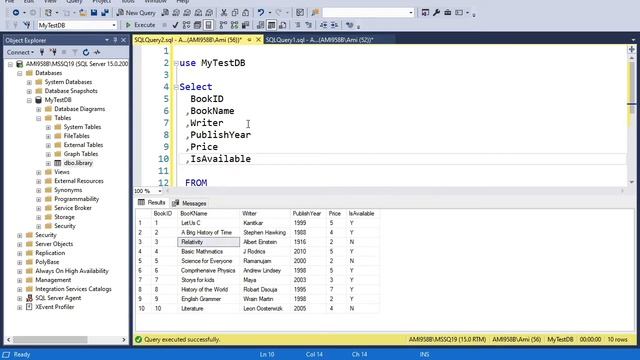The width and height of the screenshot is (640, 360).
Task: Click the Connect Object Explorer plug icon
Action: pos(42,52)
